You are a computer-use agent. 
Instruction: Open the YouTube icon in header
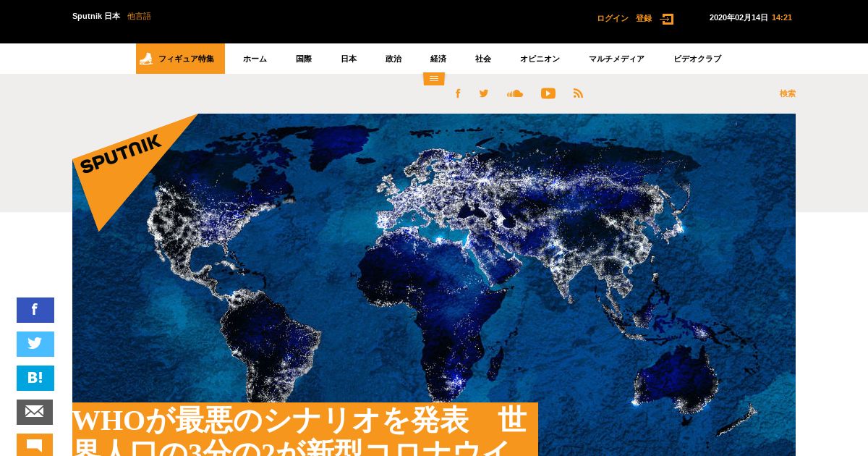coord(548,93)
